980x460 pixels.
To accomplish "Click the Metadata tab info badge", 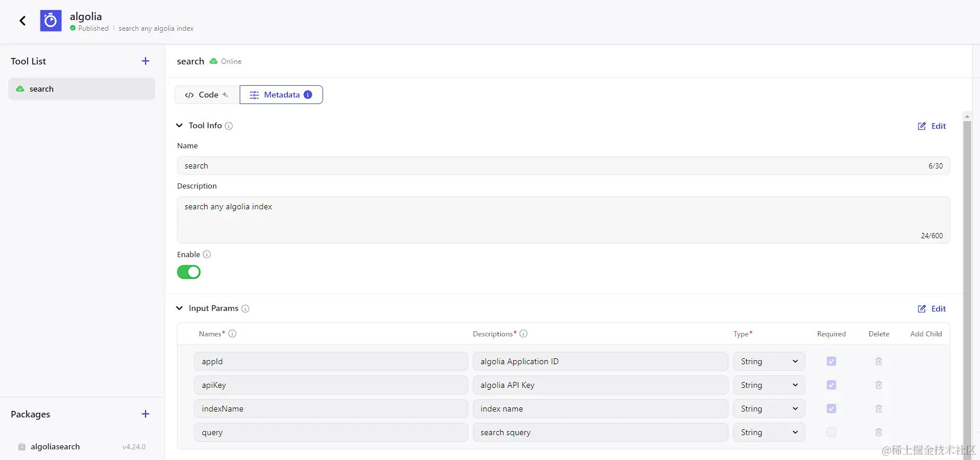I will tap(308, 95).
